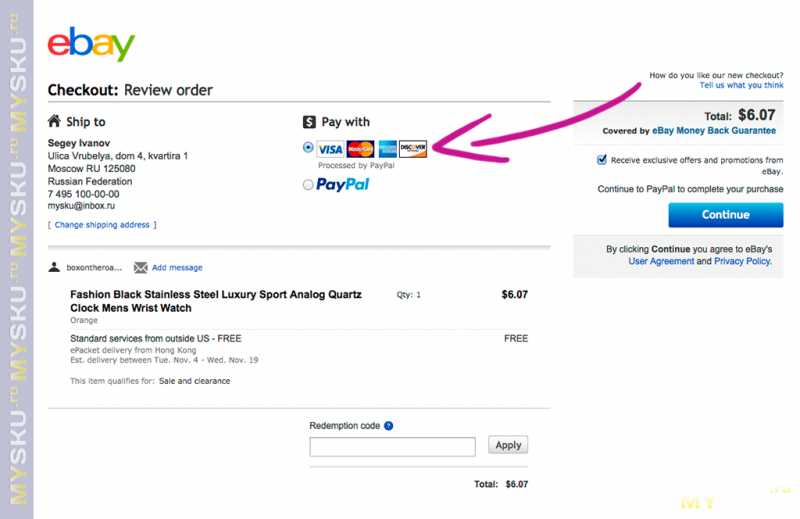Screen dimensions: 800x519
Task: Click the envelope Add message icon
Action: point(141,267)
